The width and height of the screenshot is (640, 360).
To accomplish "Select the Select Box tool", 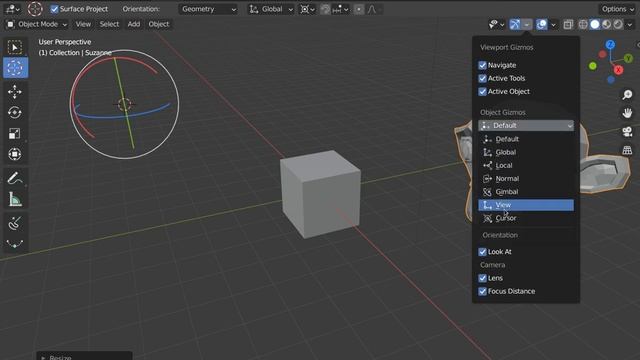I will click(x=15, y=47).
